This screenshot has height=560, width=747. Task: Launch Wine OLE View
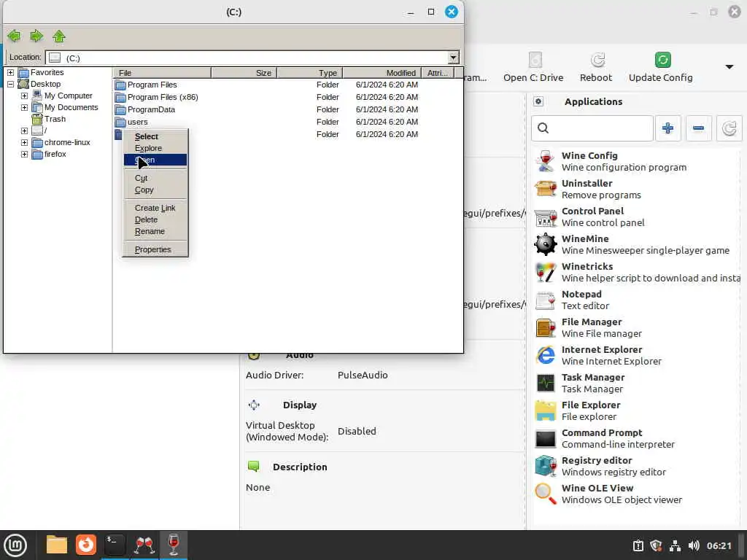[636, 494]
